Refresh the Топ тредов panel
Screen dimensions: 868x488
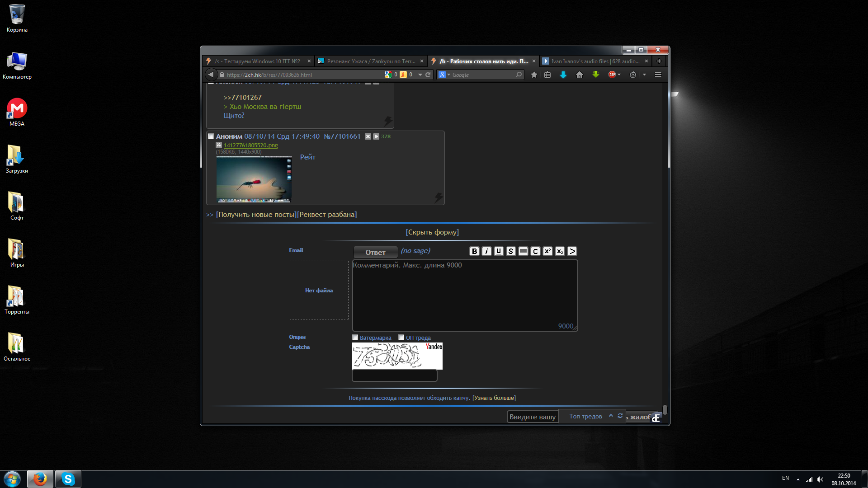pos(620,416)
